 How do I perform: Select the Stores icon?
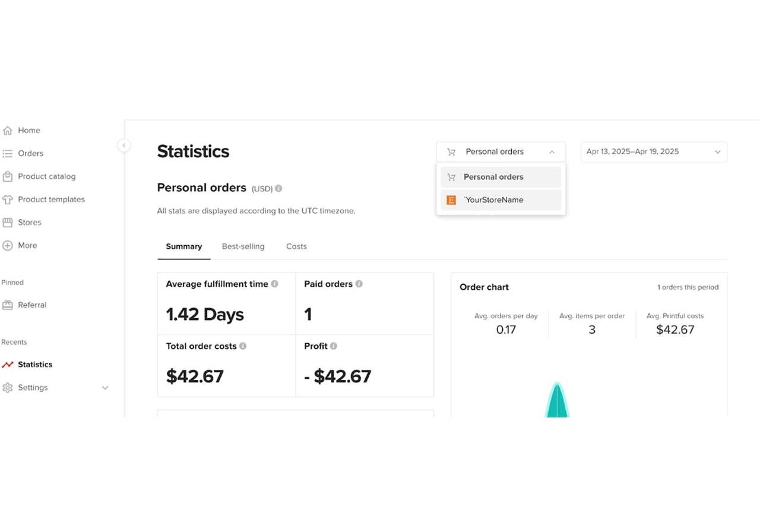point(8,222)
